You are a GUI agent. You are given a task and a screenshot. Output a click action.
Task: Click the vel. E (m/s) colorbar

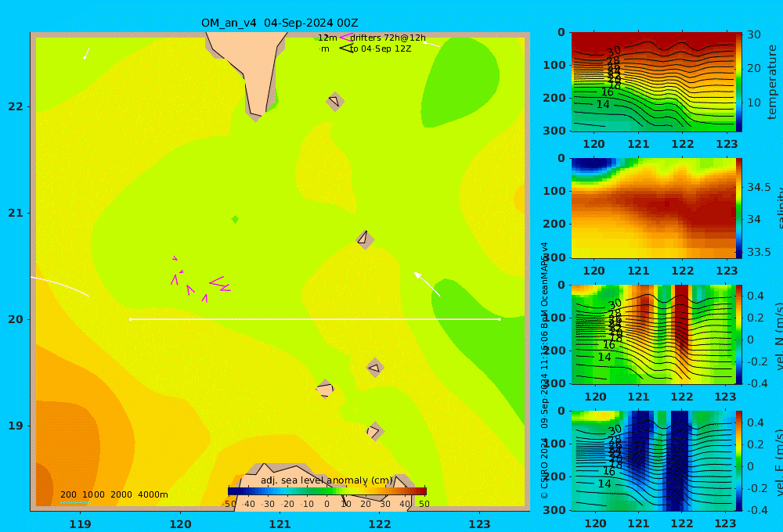(739, 461)
